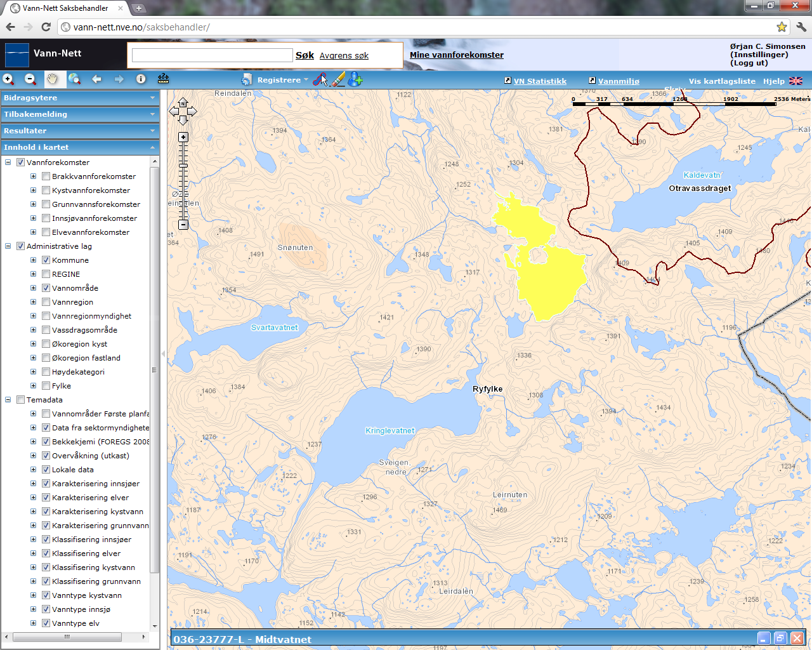This screenshot has width=812, height=650.
Task: Bookmark page with the star icon
Action: (782, 27)
